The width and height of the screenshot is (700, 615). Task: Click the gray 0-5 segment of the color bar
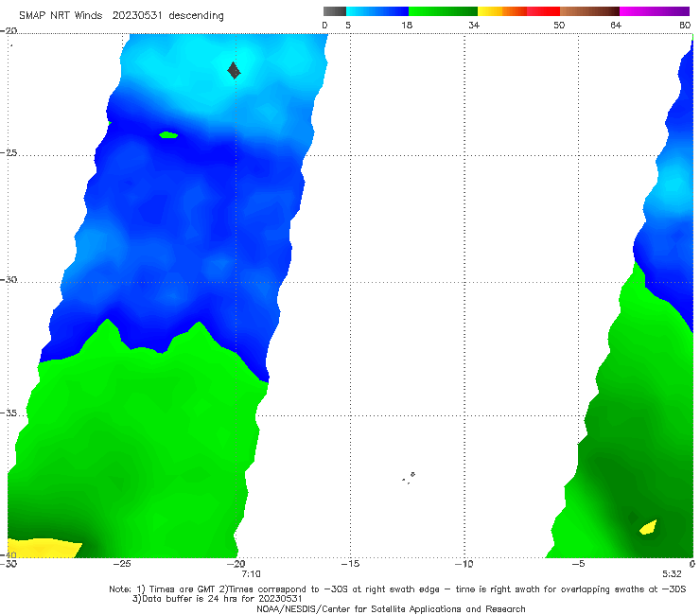tap(335, 11)
